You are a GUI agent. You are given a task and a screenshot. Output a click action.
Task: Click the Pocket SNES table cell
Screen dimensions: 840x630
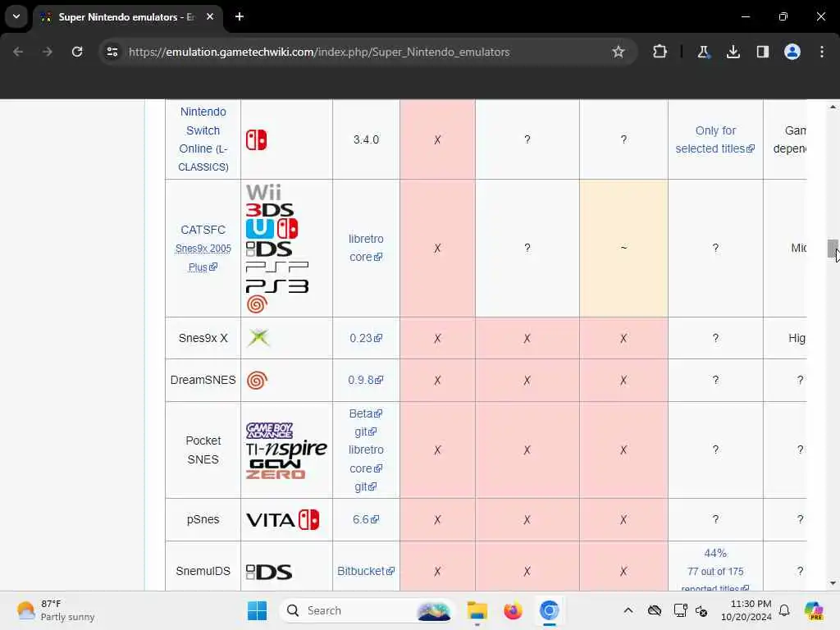click(203, 450)
